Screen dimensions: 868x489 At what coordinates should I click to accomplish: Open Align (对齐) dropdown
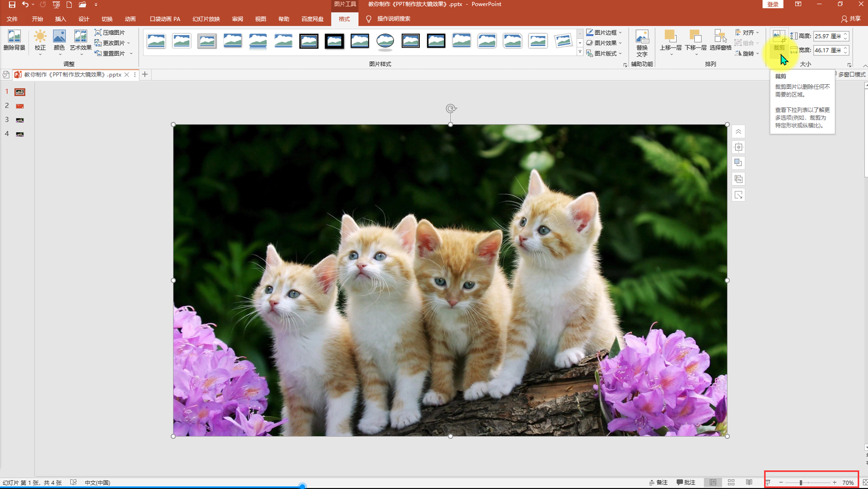(x=747, y=33)
